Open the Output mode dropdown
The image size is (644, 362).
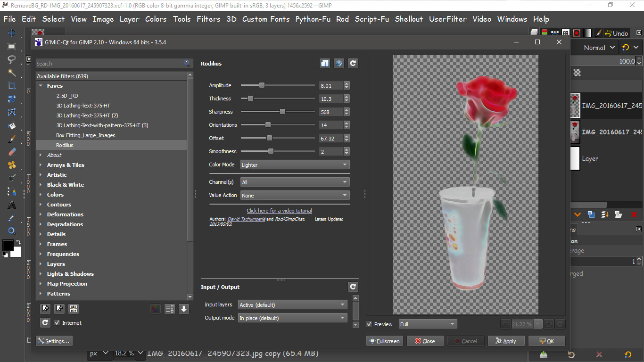pos(292,318)
